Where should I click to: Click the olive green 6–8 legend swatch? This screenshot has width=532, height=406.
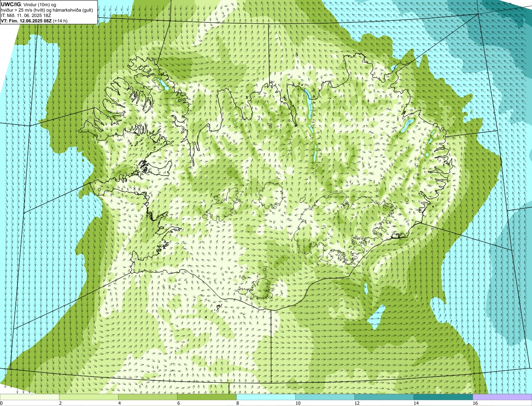point(207,397)
